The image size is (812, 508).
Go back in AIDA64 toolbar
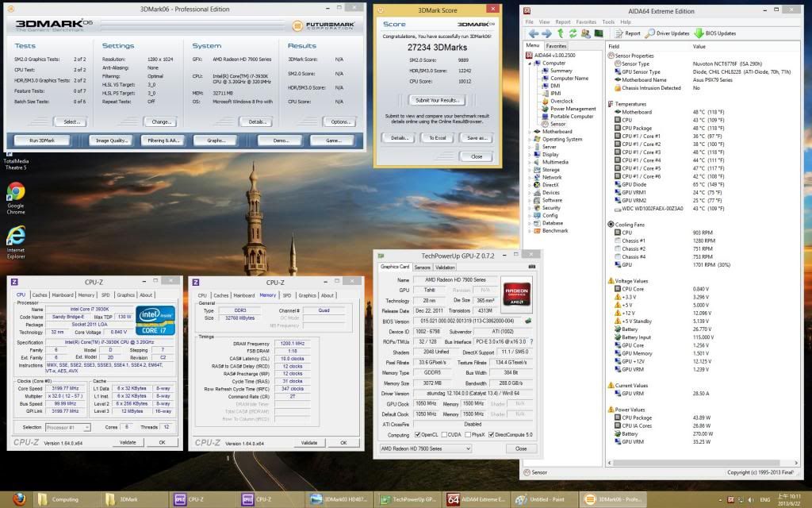tap(534, 33)
